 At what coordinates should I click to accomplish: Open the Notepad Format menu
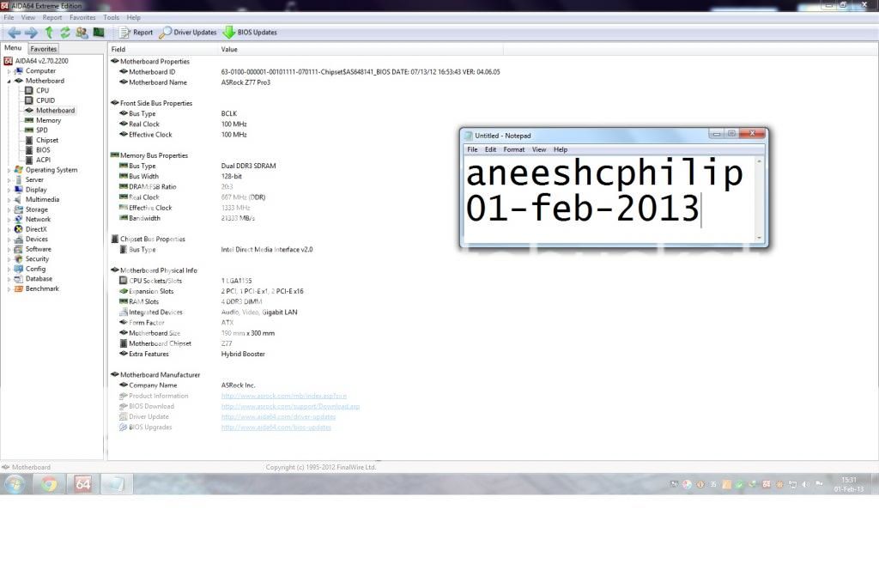coord(513,149)
